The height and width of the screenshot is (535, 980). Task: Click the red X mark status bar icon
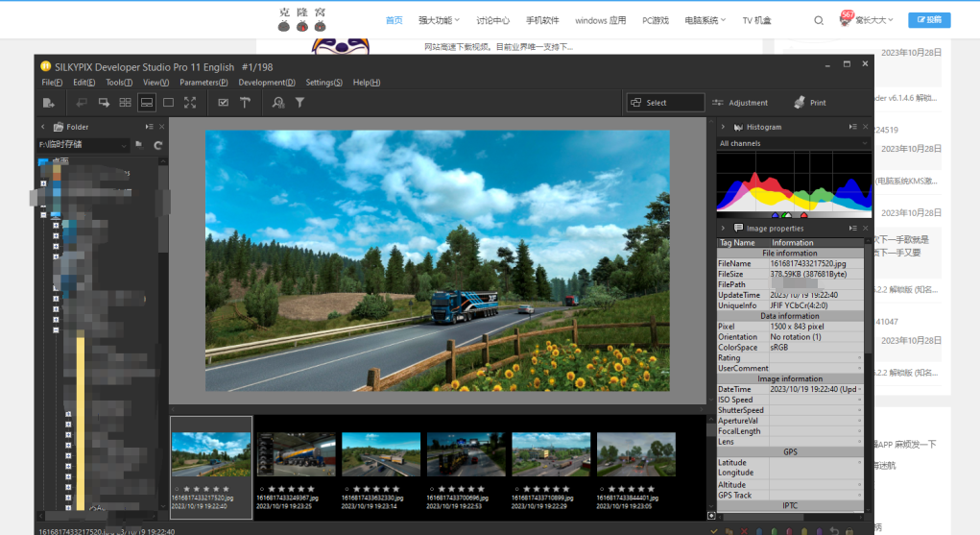click(x=744, y=531)
